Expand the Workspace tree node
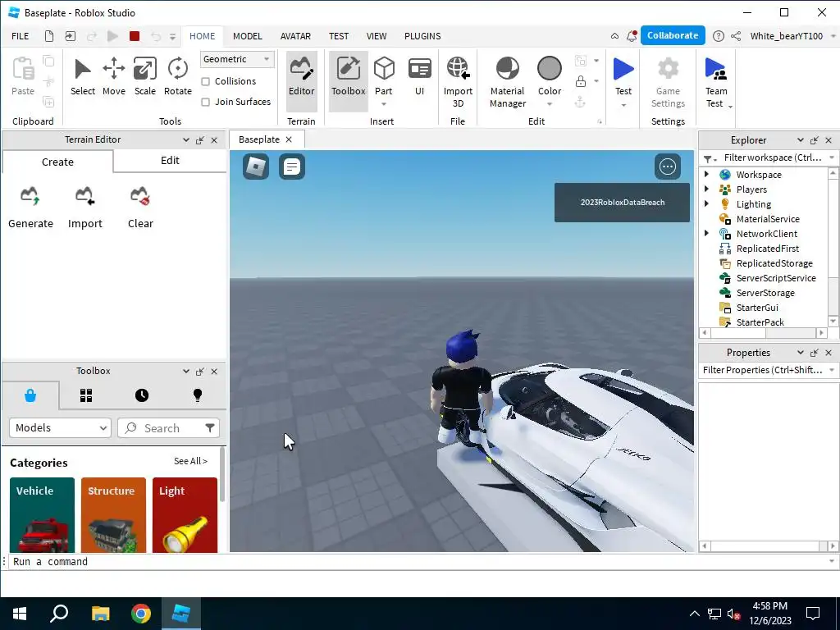The height and width of the screenshot is (630, 840). (x=706, y=174)
